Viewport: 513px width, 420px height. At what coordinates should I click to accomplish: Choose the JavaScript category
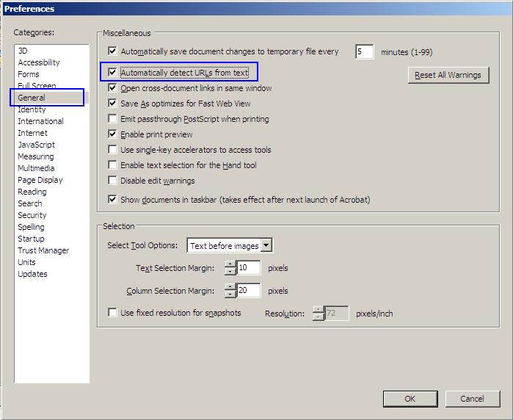pos(37,145)
